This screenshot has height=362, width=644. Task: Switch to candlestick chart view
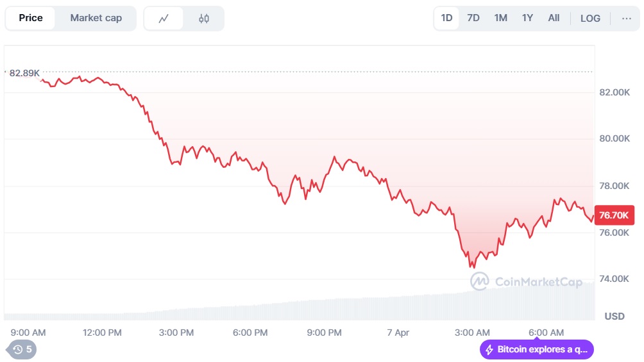pos(204,19)
